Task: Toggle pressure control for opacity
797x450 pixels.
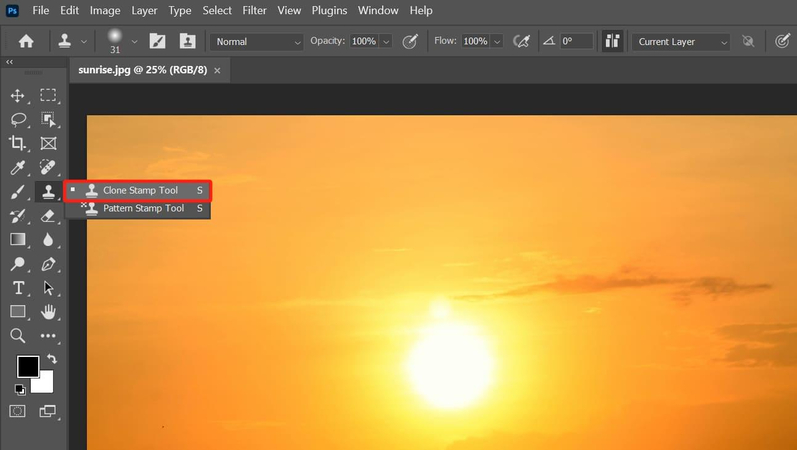Action: pos(410,42)
